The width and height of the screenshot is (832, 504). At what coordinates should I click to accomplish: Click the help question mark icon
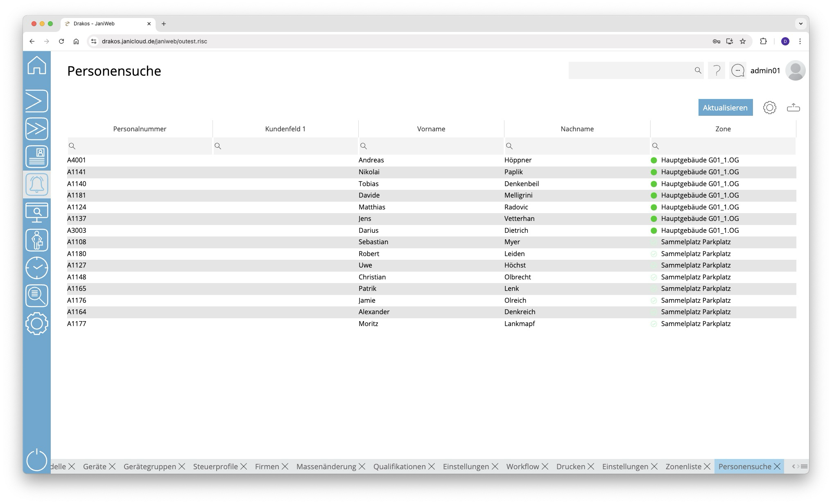tap(717, 70)
